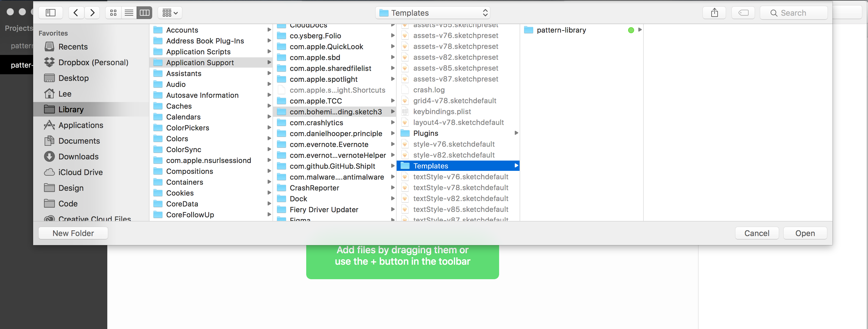Open Dropbox (Personal) in sidebar
The width and height of the screenshot is (868, 329).
pyautogui.click(x=93, y=62)
